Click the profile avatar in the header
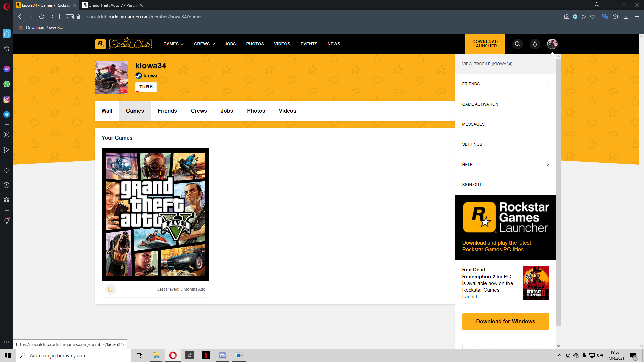Viewport: 644px width, 362px height. point(552,44)
